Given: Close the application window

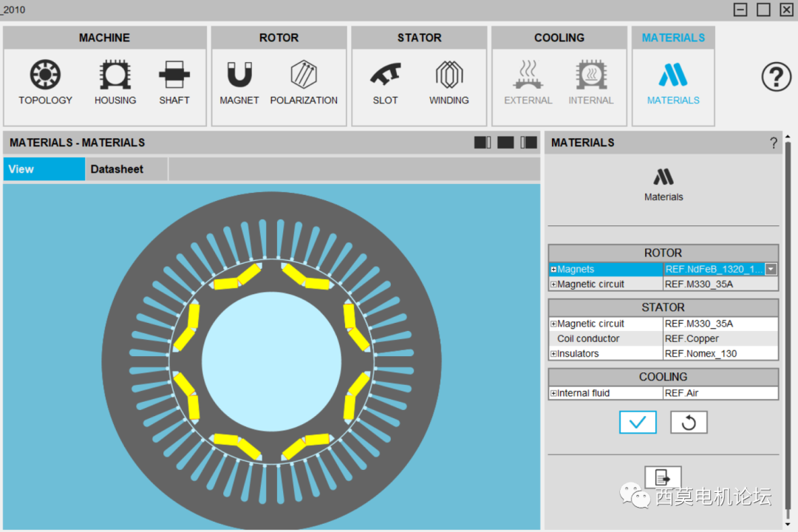Looking at the screenshot, I should point(786,10).
